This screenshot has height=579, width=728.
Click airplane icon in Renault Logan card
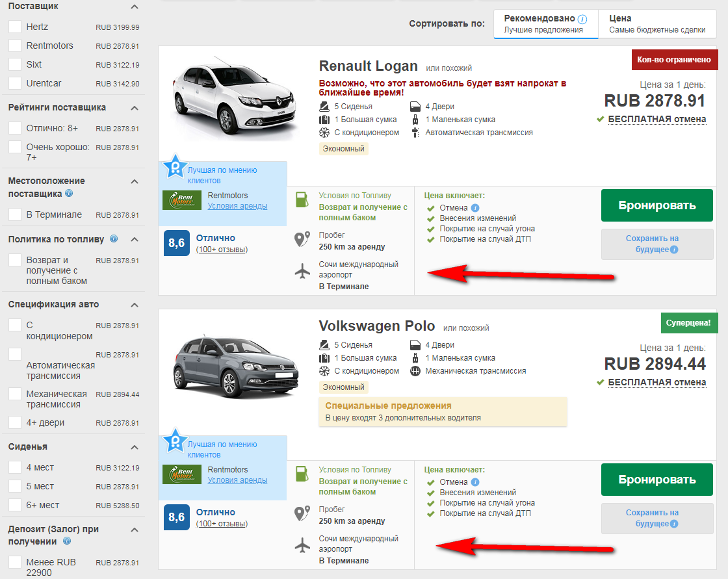[302, 271]
